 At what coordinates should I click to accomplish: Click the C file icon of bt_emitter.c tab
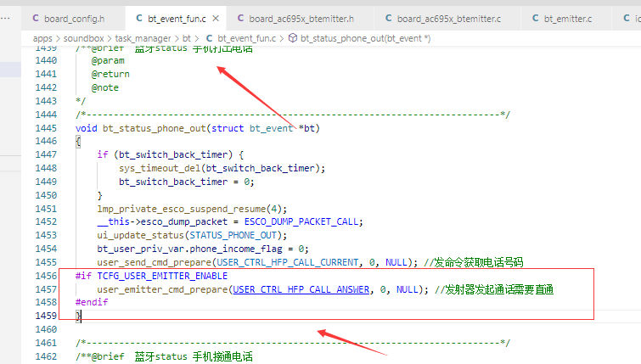[x=535, y=19]
